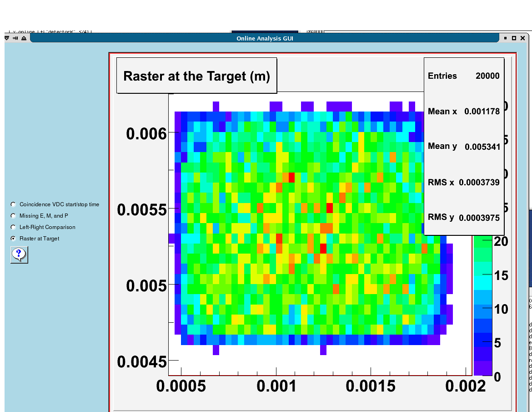Click the color scale label 10
The image size is (532, 412).
click(x=501, y=309)
